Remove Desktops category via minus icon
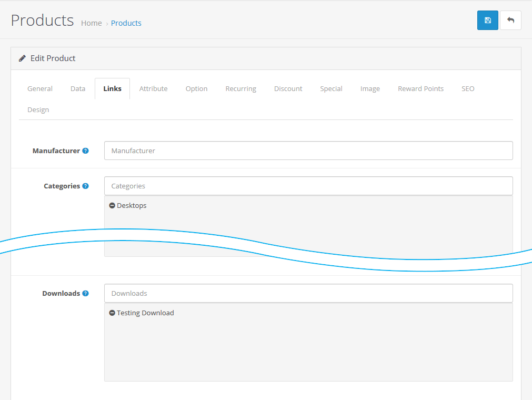Image resolution: width=532 pixels, height=400 pixels. tap(112, 206)
